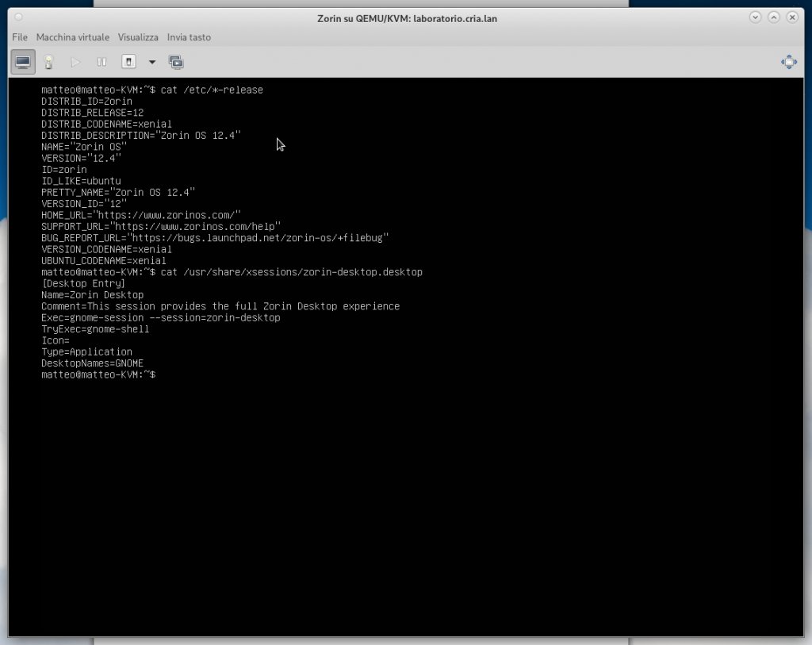
Task: Click the line Type=Application
Action: [x=86, y=352]
